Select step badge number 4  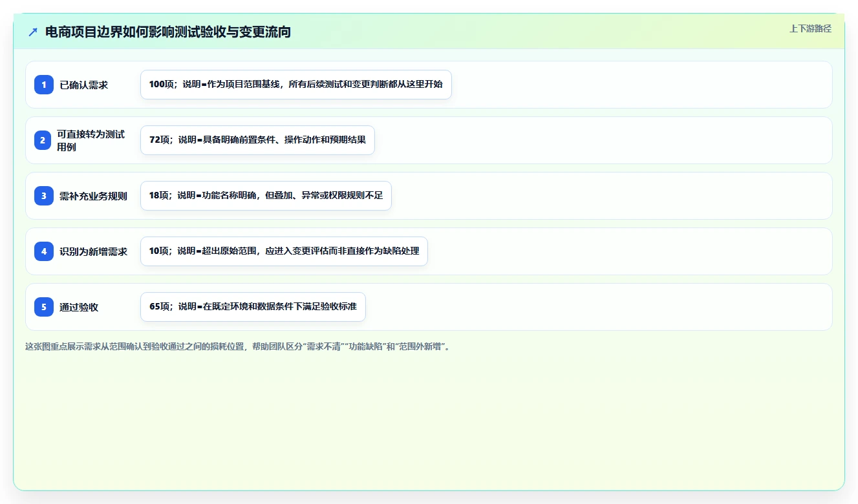pos(44,251)
